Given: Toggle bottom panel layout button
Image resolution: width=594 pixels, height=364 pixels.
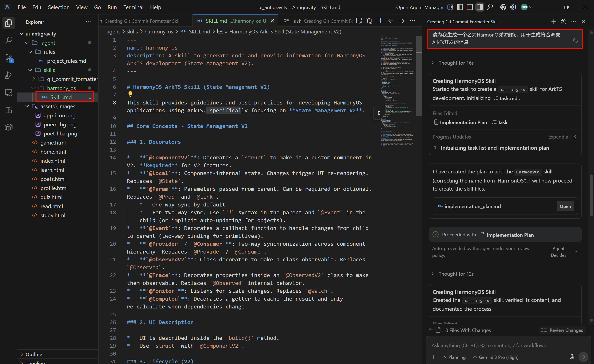Looking at the screenshot, I should click(470, 7).
